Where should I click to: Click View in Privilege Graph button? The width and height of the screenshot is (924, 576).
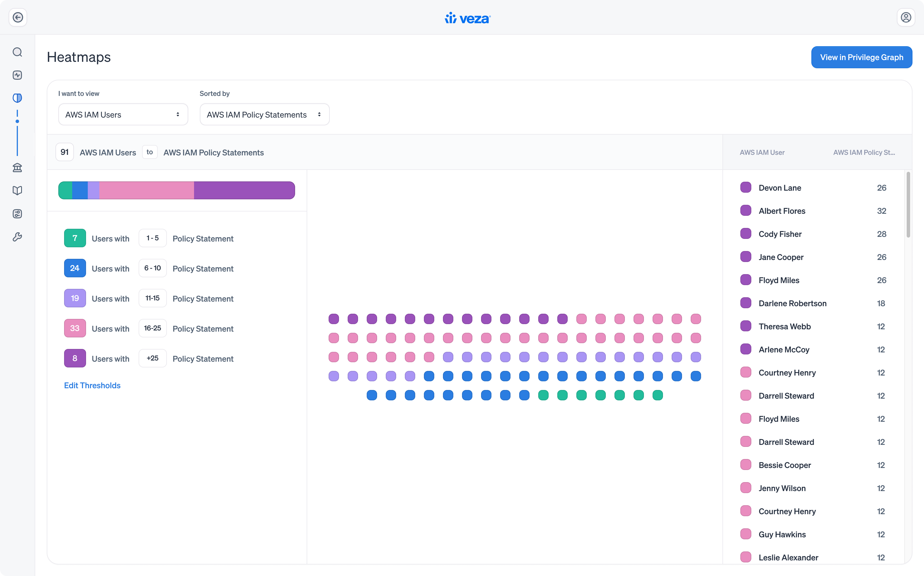[x=862, y=57]
